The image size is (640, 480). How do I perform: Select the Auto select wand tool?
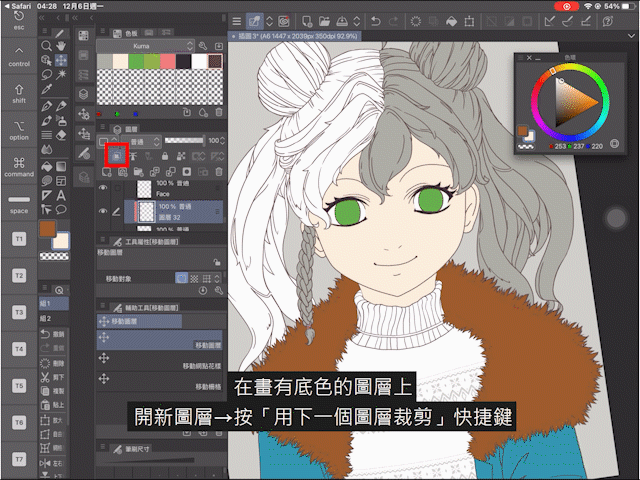tap(61, 75)
